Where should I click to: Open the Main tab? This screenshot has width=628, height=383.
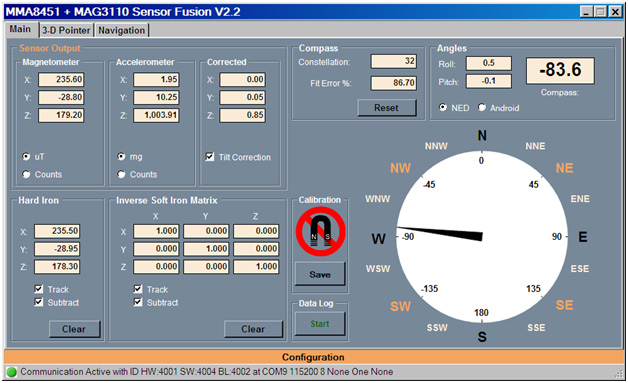(x=20, y=29)
